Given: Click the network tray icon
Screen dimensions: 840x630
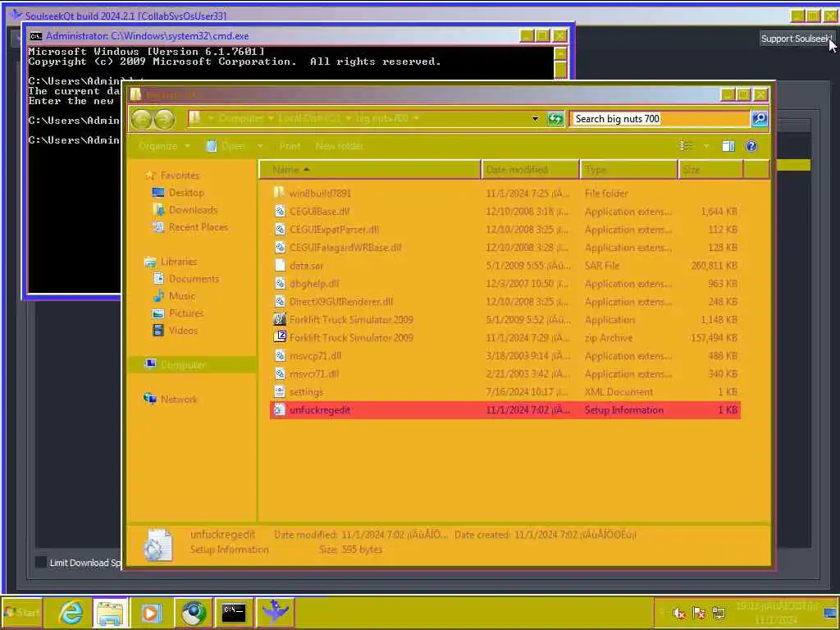Looking at the screenshot, I should pos(719,614).
